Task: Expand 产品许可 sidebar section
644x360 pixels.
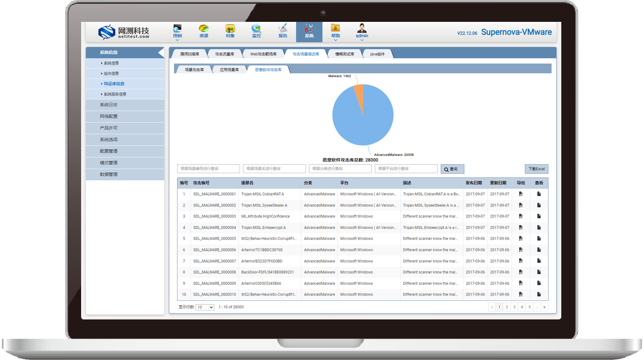Action: pos(125,128)
